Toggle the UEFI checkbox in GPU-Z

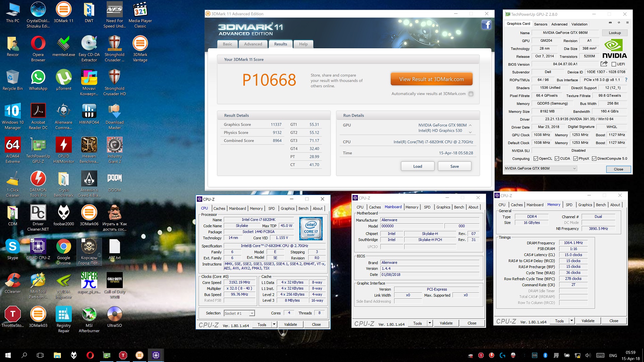(x=614, y=64)
